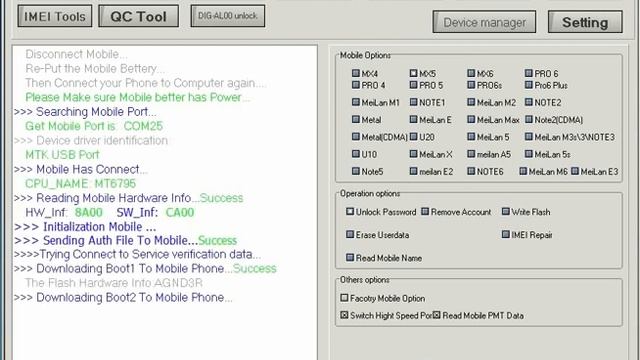Enable the Read Mobile Name option
Screen dimensions: 640x360
[350, 258]
